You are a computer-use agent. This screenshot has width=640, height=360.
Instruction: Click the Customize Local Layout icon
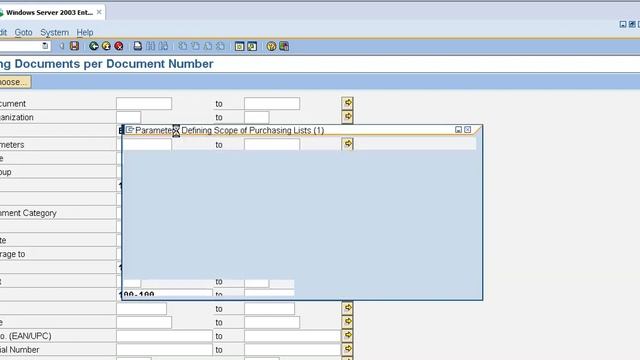(x=284, y=46)
